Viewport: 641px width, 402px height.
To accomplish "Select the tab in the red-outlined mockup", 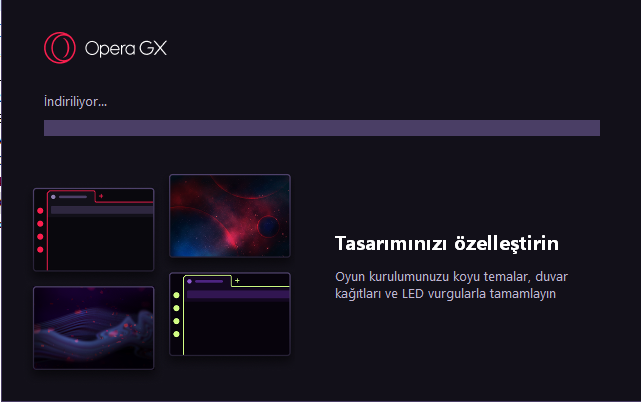I will [x=72, y=197].
